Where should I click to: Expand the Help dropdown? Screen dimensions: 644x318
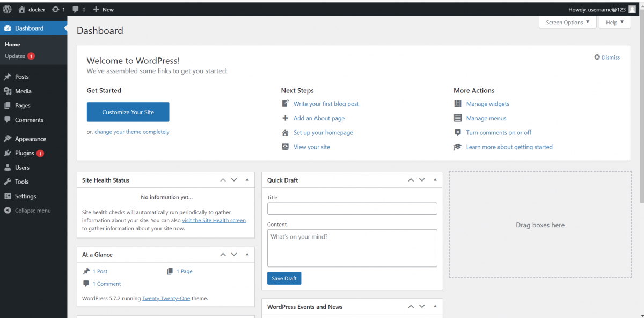click(x=614, y=22)
